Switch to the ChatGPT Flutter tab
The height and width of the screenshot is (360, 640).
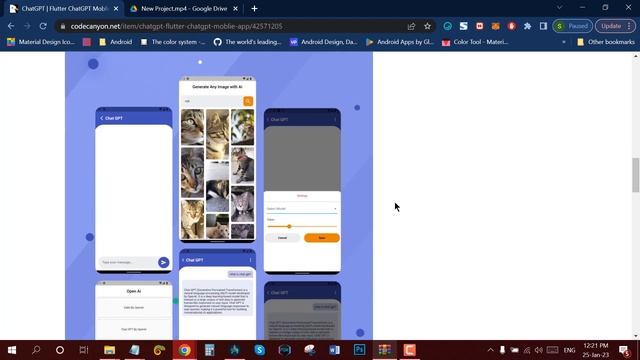pyautogui.click(x=64, y=9)
